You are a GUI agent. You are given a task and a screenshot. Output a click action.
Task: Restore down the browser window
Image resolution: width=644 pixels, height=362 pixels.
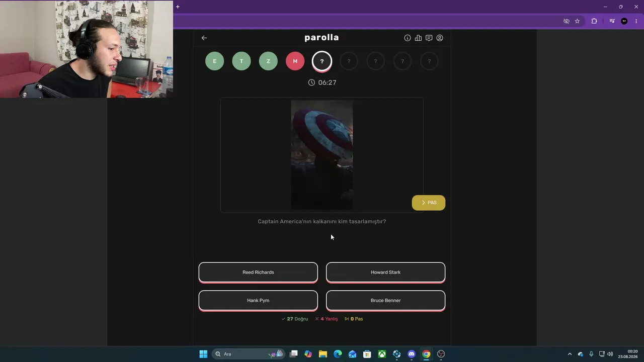point(621,7)
